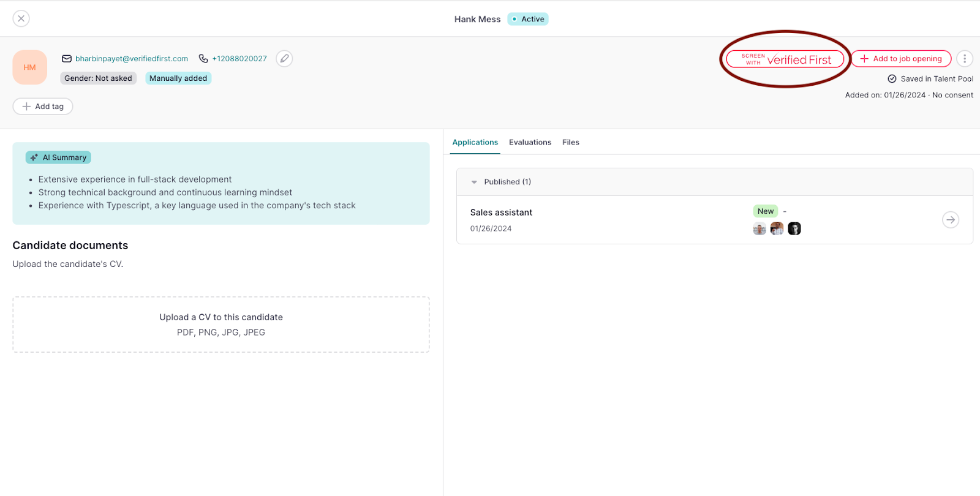The image size is (980, 496).
Task: Click the arrow on Sales assistant application
Action: [x=950, y=220]
